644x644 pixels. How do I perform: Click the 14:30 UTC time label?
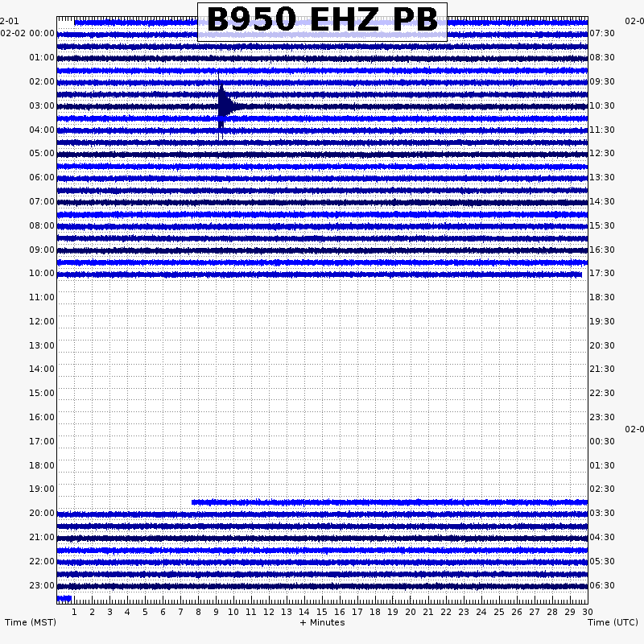tap(602, 202)
